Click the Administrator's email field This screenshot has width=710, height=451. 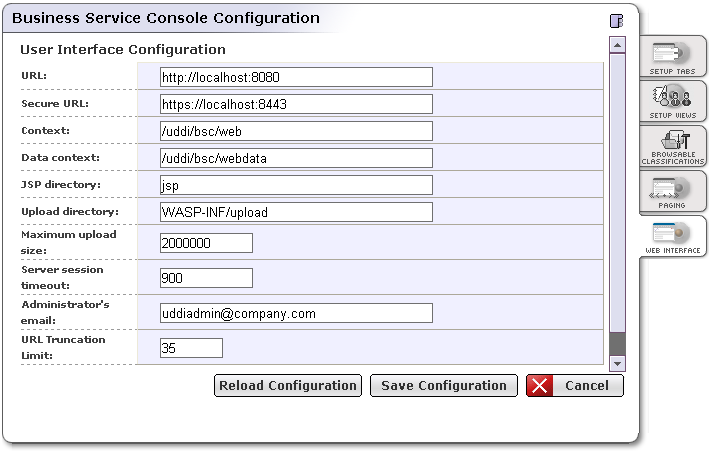(x=296, y=313)
